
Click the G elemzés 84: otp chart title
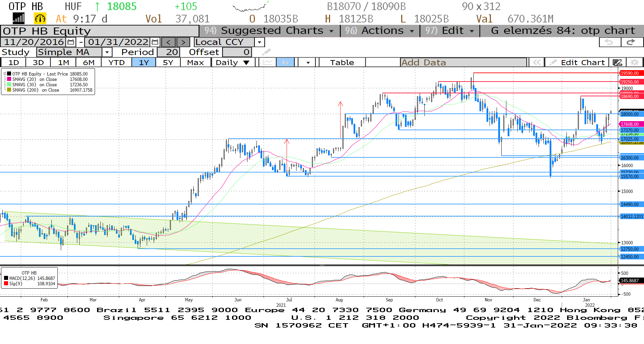(x=563, y=31)
